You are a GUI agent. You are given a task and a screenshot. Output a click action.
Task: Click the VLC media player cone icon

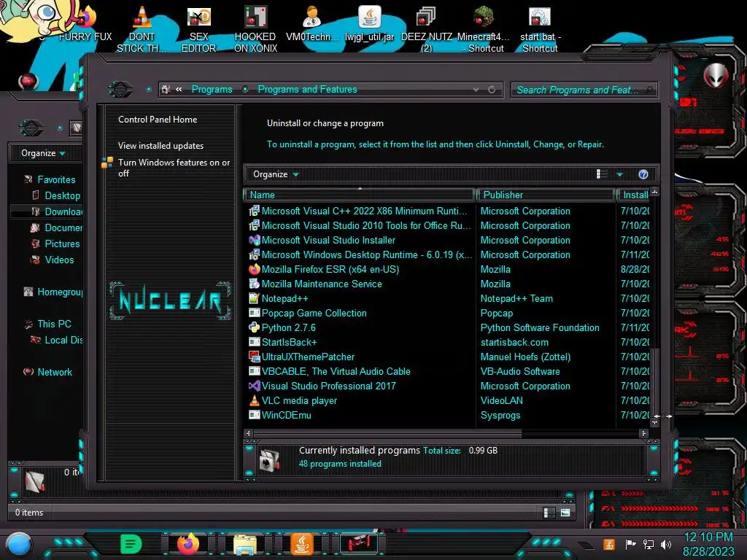(x=255, y=400)
